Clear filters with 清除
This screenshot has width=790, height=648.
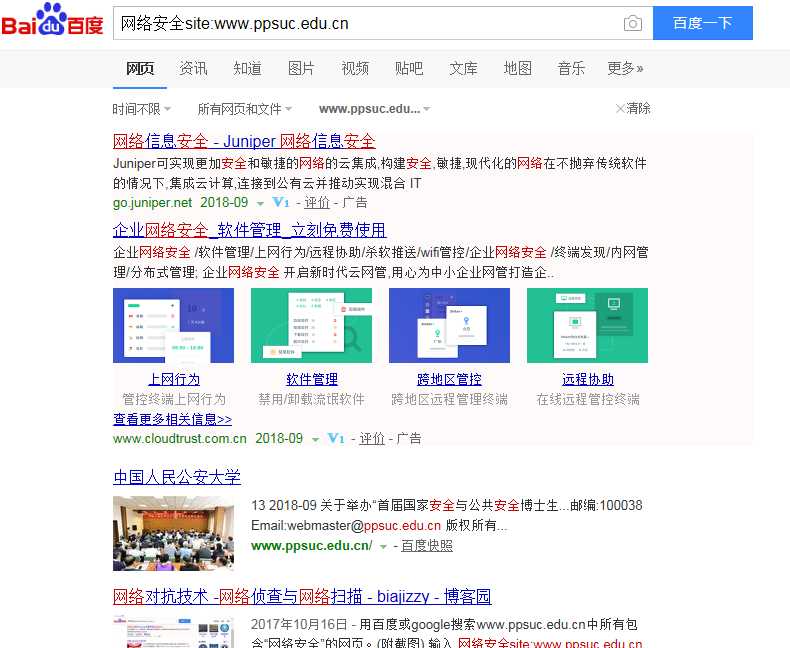click(x=633, y=108)
